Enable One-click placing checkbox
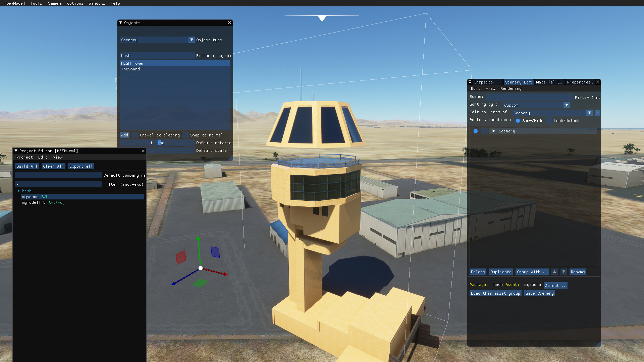Screen dimensions: 644x362 (x=135, y=135)
